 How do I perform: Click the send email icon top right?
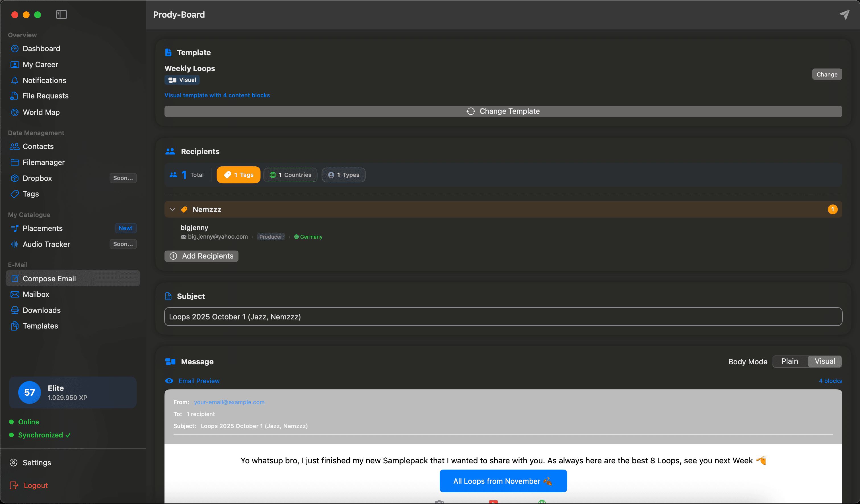pyautogui.click(x=844, y=15)
